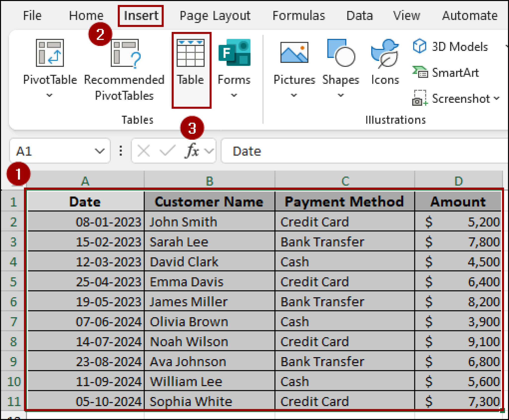
Task: Expand the Screenshot dropdown chevron
Action: pos(497,99)
